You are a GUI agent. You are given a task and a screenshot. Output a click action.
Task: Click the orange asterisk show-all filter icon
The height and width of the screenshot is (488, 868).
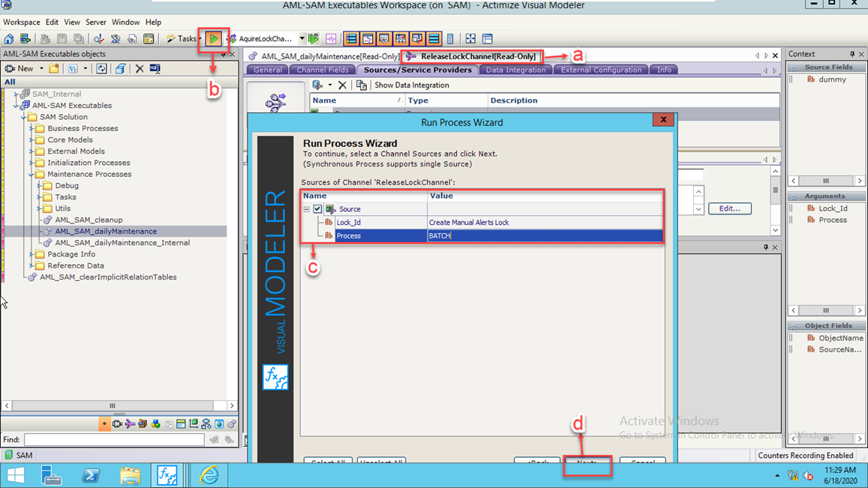point(104,424)
